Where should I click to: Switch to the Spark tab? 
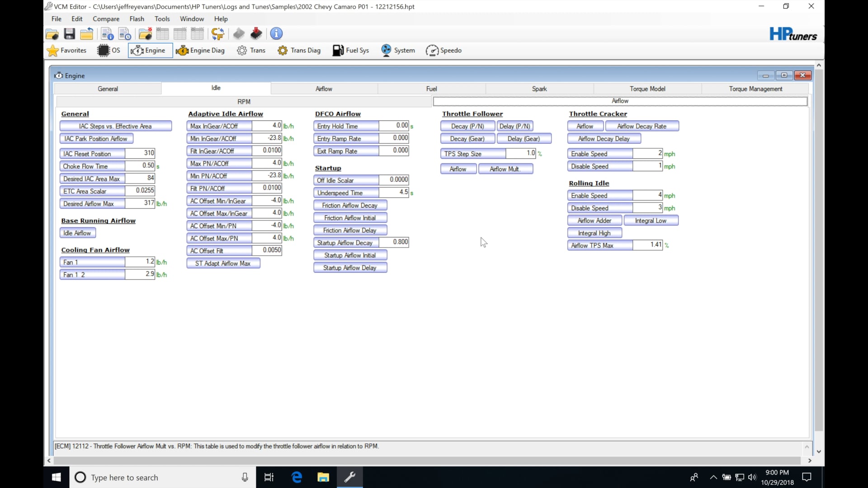click(x=539, y=89)
